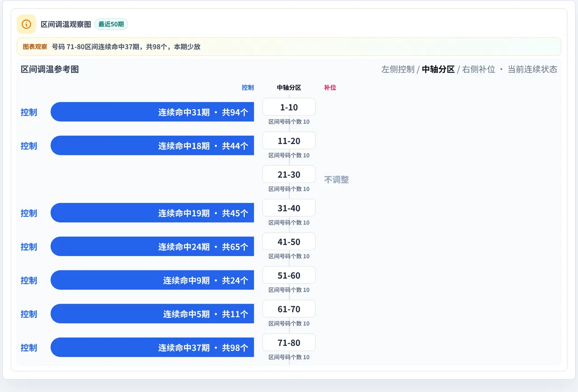Select the 41-50 range box
This screenshot has height=392, width=578.
pyautogui.click(x=289, y=242)
